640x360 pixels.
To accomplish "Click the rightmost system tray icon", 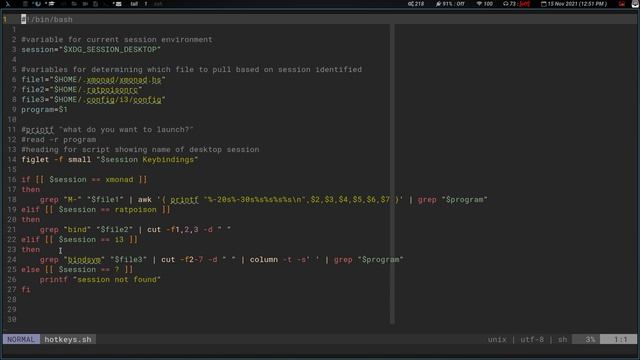I will click(x=635, y=4).
